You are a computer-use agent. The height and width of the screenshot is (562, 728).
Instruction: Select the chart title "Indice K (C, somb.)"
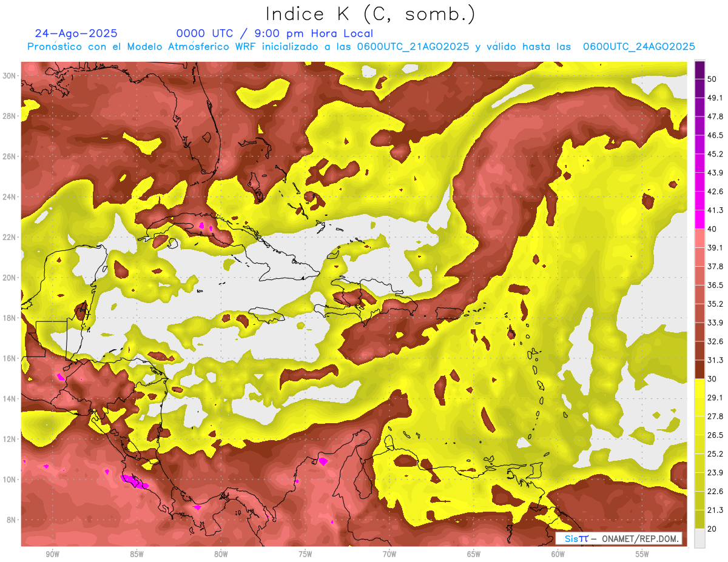click(x=370, y=14)
